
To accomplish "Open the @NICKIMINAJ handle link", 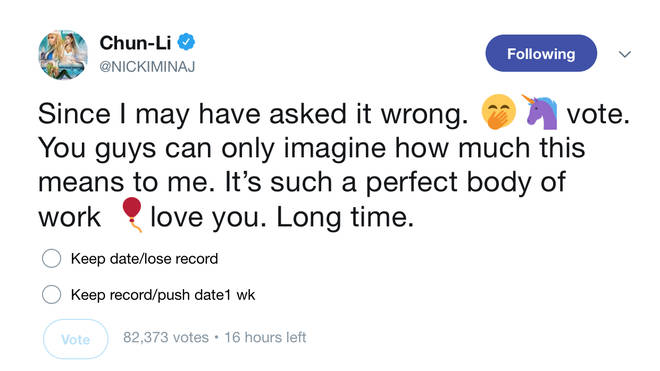I will tap(147, 67).
